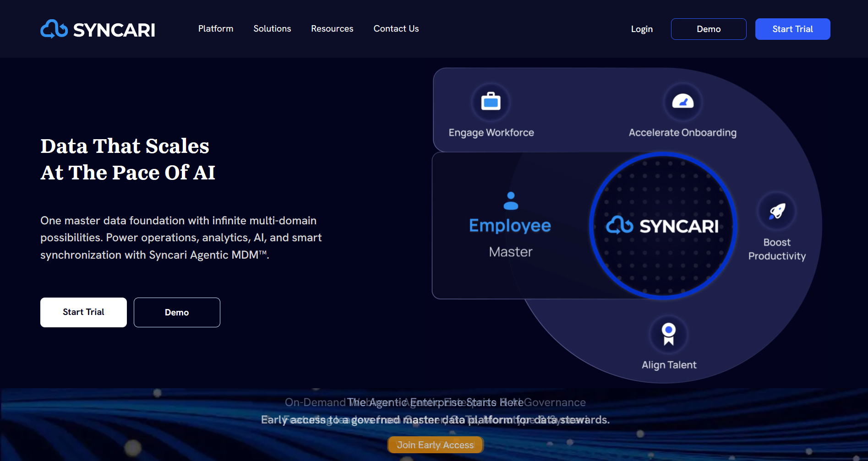Click the Align Talent ribbon icon

tap(669, 334)
